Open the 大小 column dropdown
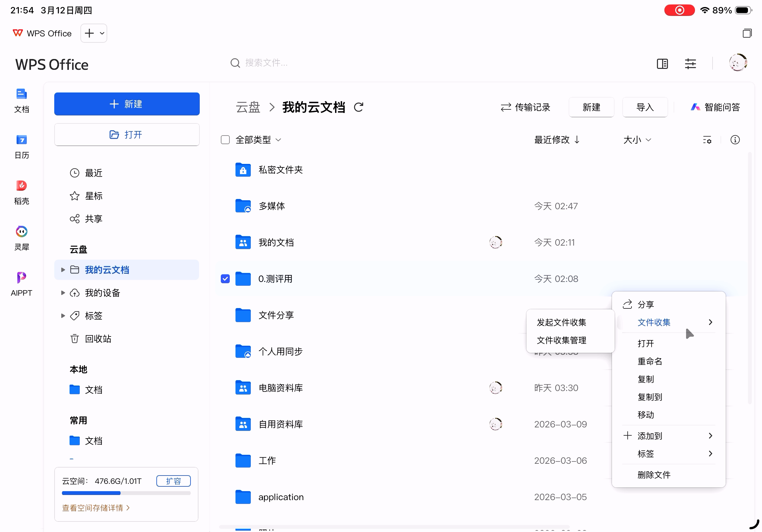 [637, 140]
